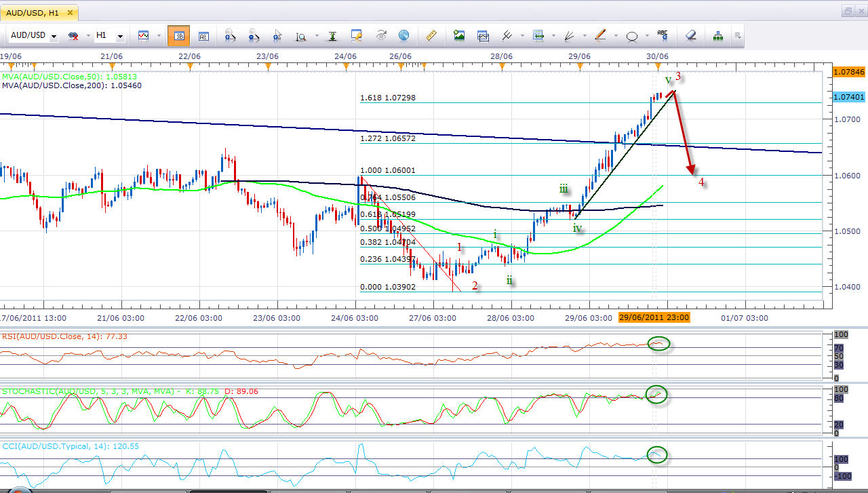The height and width of the screenshot is (493, 868).
Task: Expand the fan lines dropdown arrow
Action: point(584,36)
